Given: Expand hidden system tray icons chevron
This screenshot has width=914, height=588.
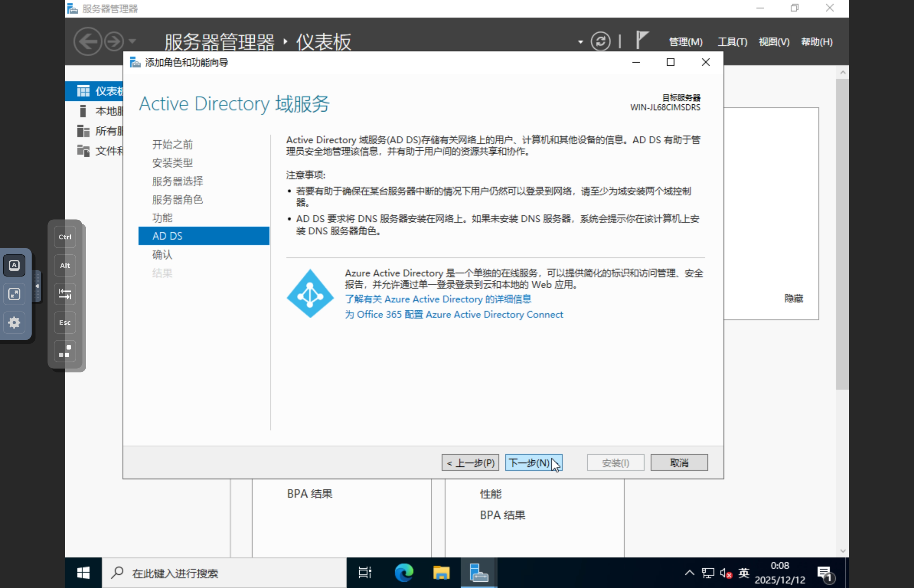Looking at the screenshot, I should 689,573.
